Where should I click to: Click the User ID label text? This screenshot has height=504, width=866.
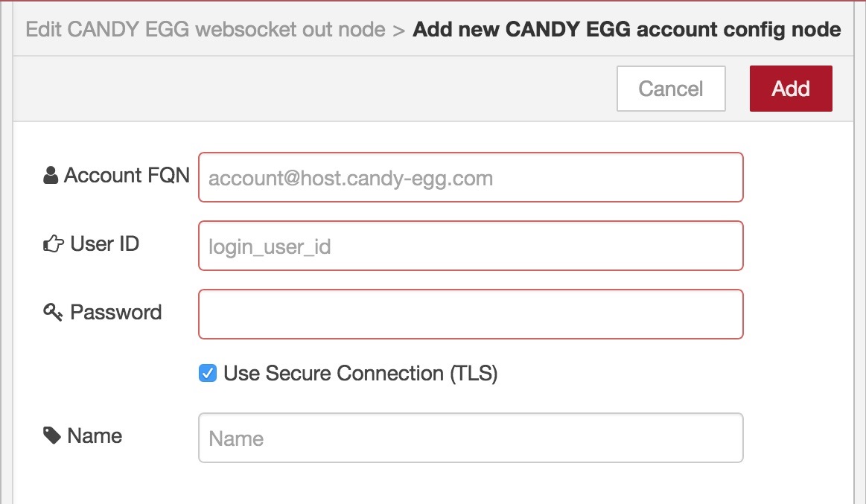(105, 243)
